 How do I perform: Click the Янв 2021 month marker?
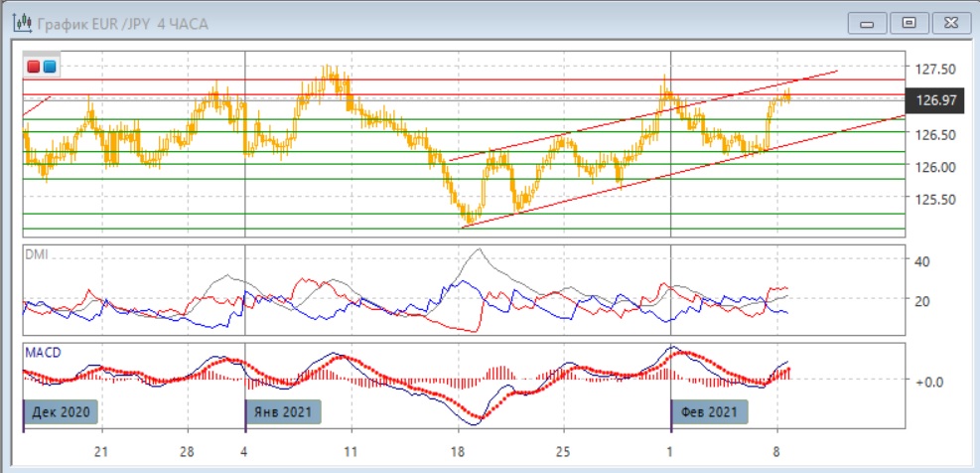click(283, 410)
